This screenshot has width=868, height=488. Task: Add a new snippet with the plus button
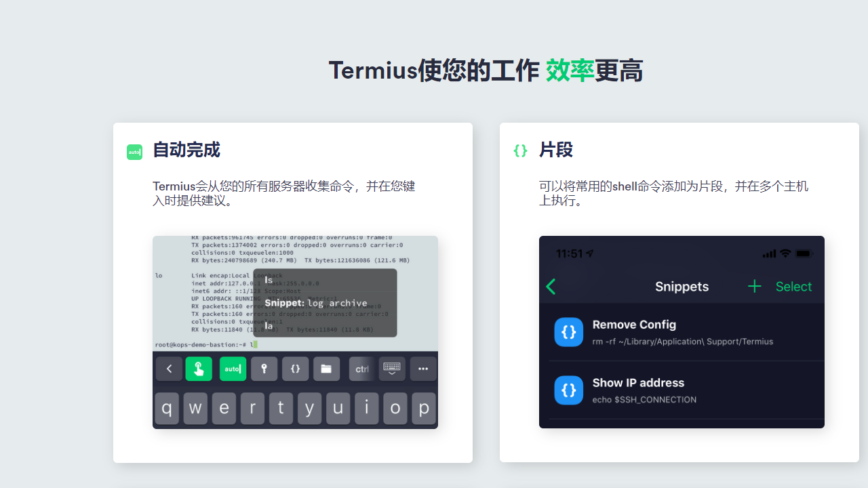(754, 287)
